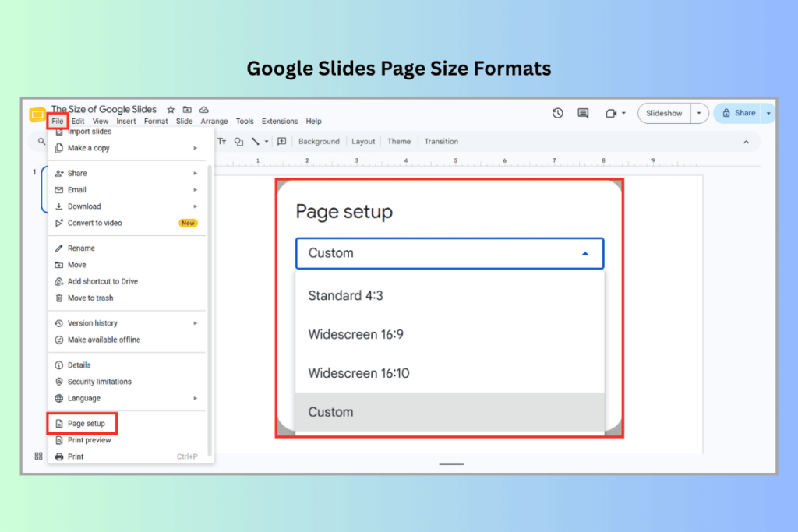Open the Insert menu
Viewport: 798px width, 532px height.
125,121
